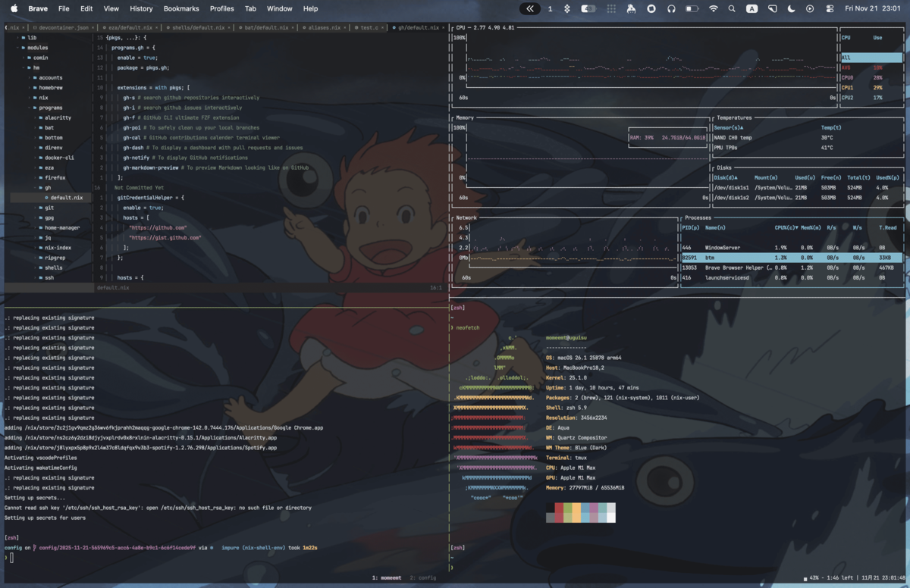
Task: Select WindowServer process row
Action: coord(792,248)
